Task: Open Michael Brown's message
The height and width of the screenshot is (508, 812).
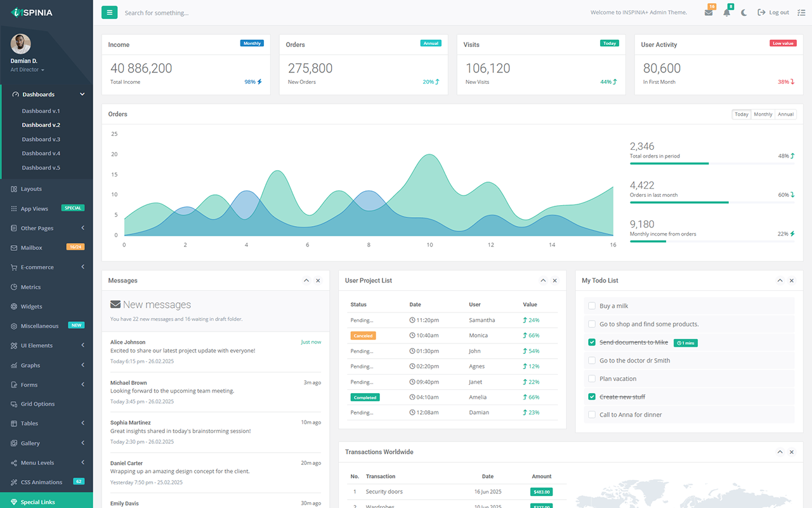Action: 216,392
